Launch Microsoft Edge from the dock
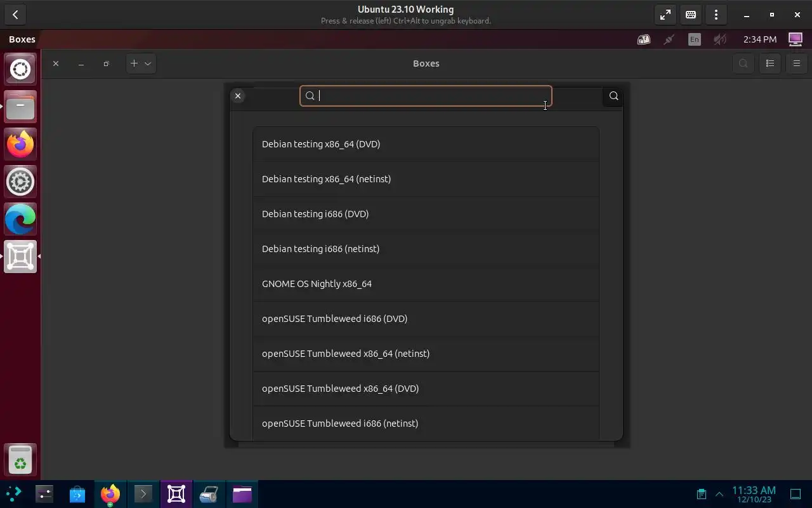This screenshot has width=812, height=508. click(20, 219)
